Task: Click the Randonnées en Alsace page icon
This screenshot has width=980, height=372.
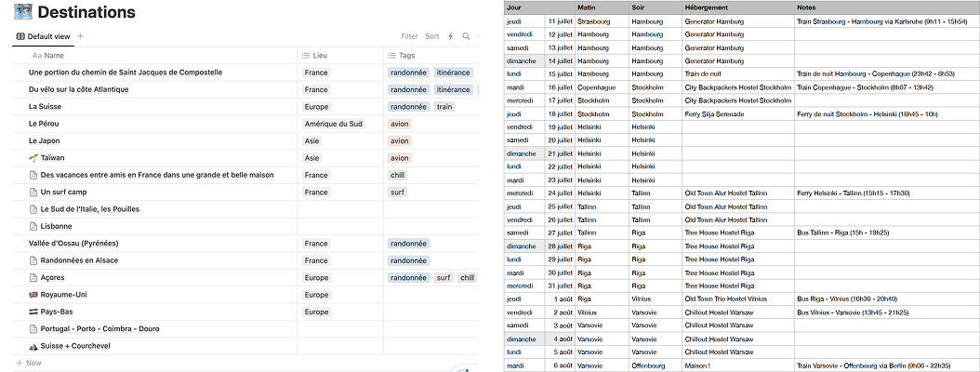Action: pyautogui.click(x=33, y=260)
